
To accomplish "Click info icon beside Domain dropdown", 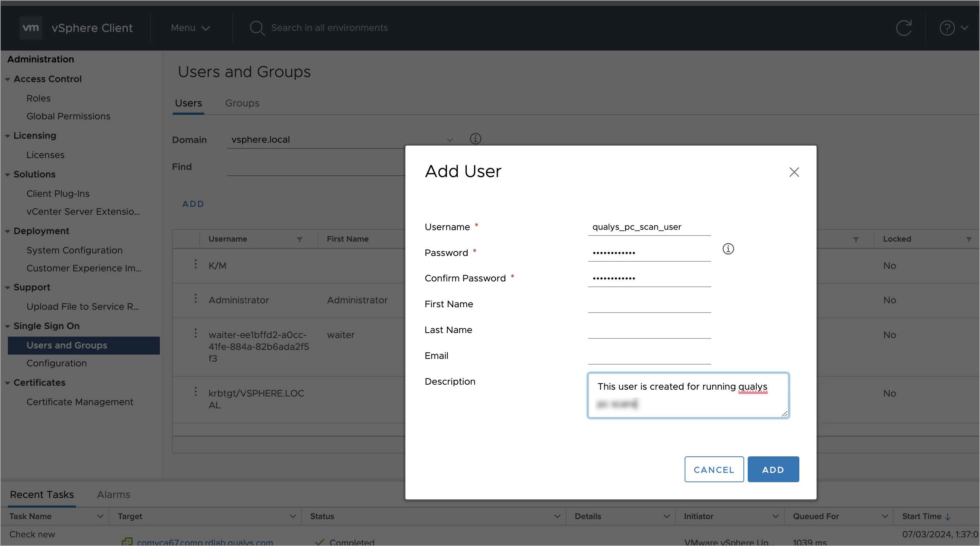I will [475, 138].
